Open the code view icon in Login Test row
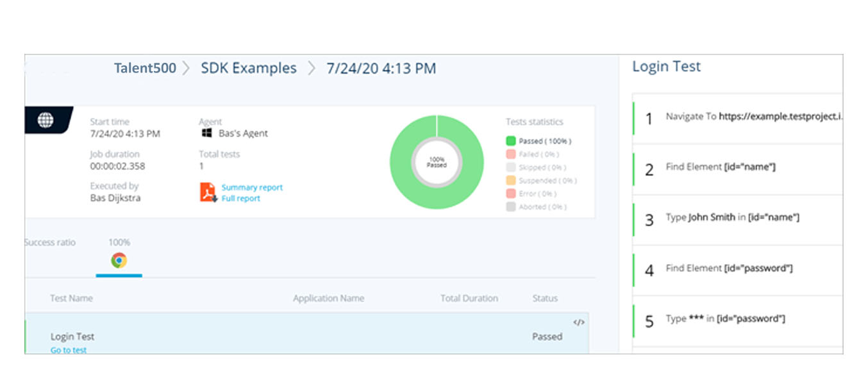Screen dimensions: 868x391 point(578,322)
